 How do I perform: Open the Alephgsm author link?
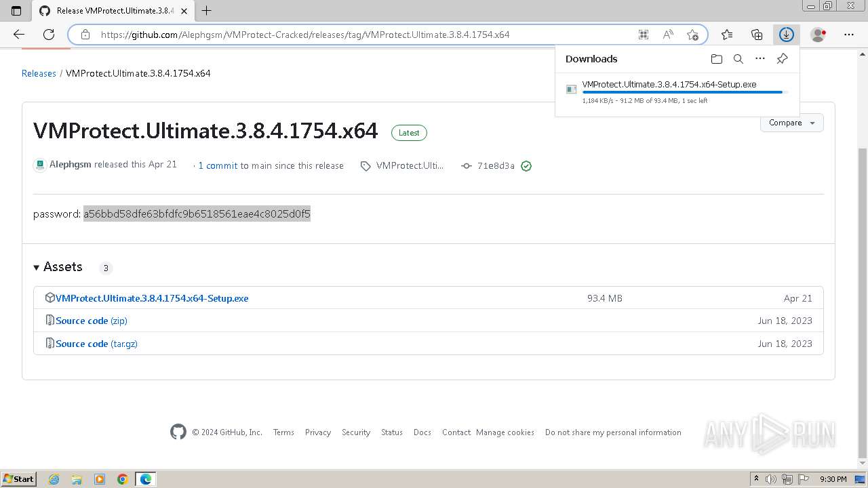click(71, 165)
